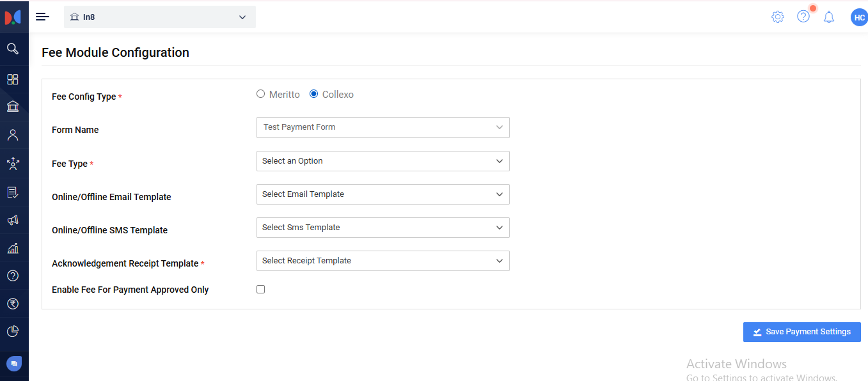Click the Test Payment Form name field
Image resolution: width=868 pixels, height=381 pixels.
[383, 127]
